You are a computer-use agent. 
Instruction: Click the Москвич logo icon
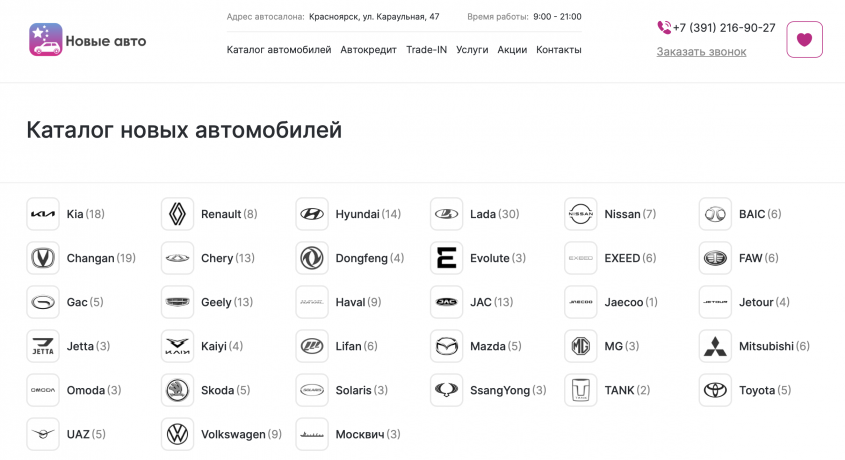(312, 434)
